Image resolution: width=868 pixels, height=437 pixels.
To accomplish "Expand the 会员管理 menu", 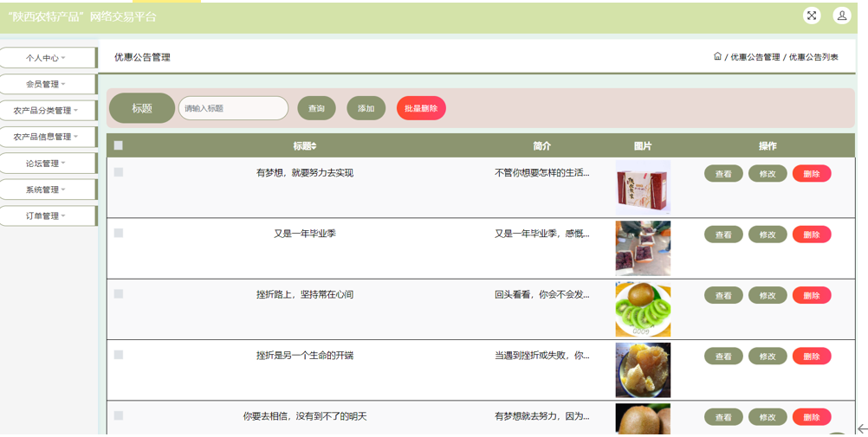I will [x=49, y=84].
